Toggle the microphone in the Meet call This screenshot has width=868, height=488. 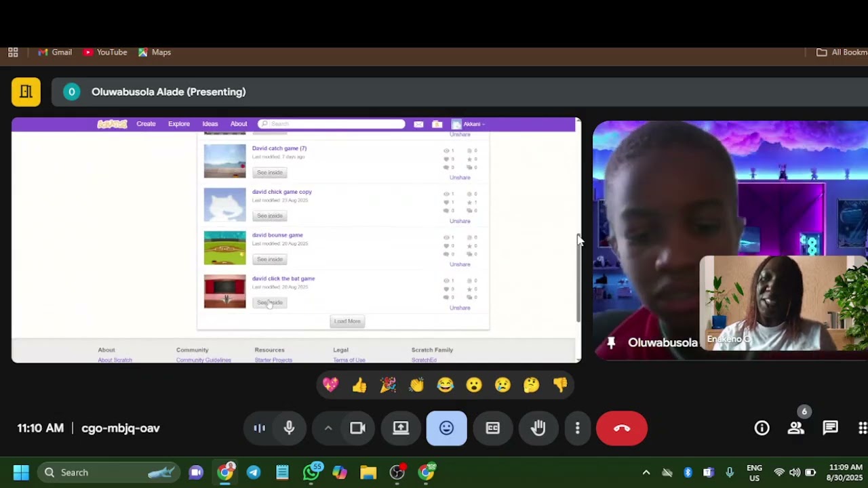(x=289, y=428)
